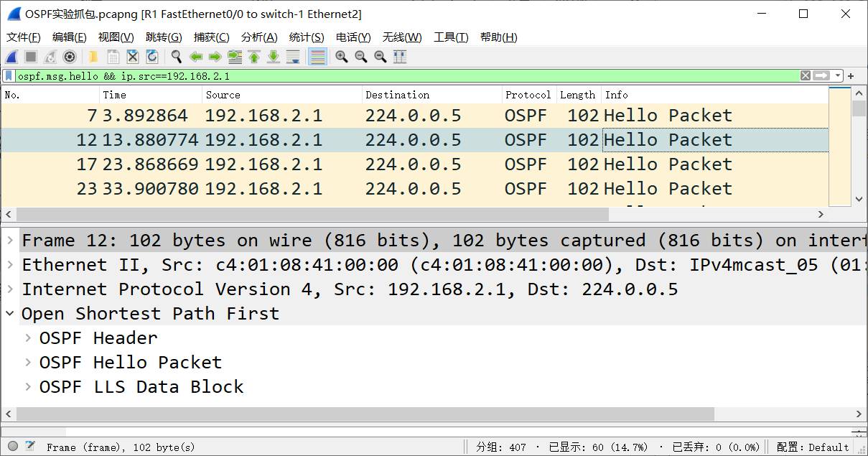Image resolution: width=868 pixels, height=456 pixels.
Task: Toggle auto-scroll to last packet
Action: [x=293, y=57]
